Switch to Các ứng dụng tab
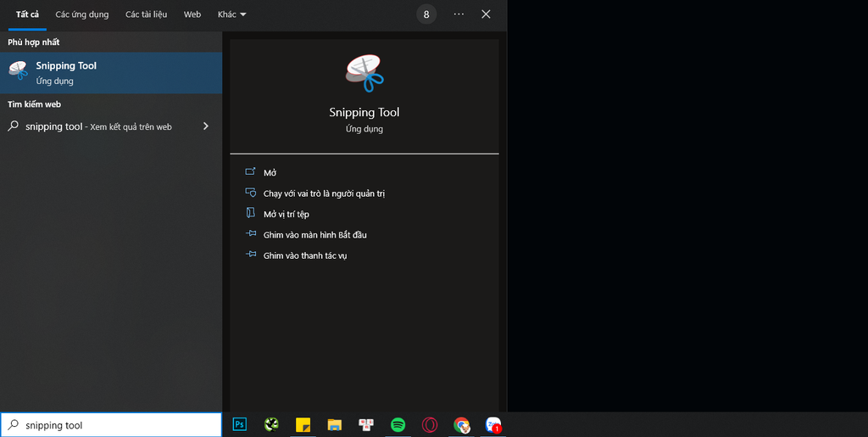 (x=82, y=14)
